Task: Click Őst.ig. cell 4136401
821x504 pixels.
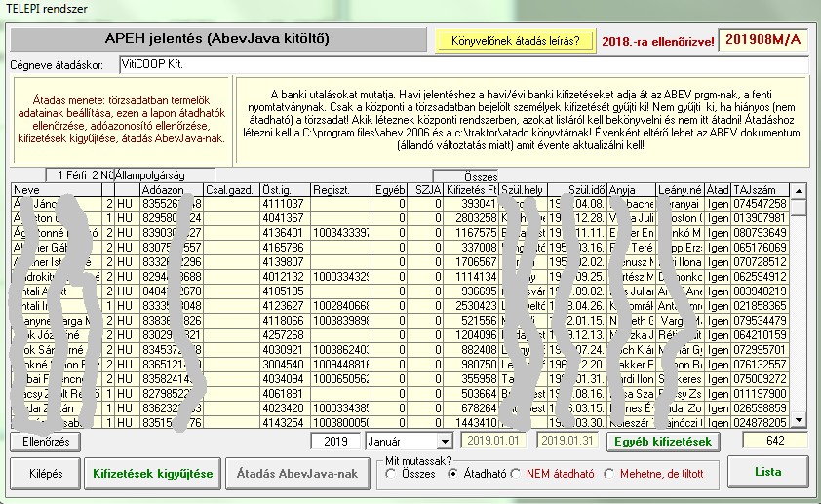Action: tap(286, 233)
